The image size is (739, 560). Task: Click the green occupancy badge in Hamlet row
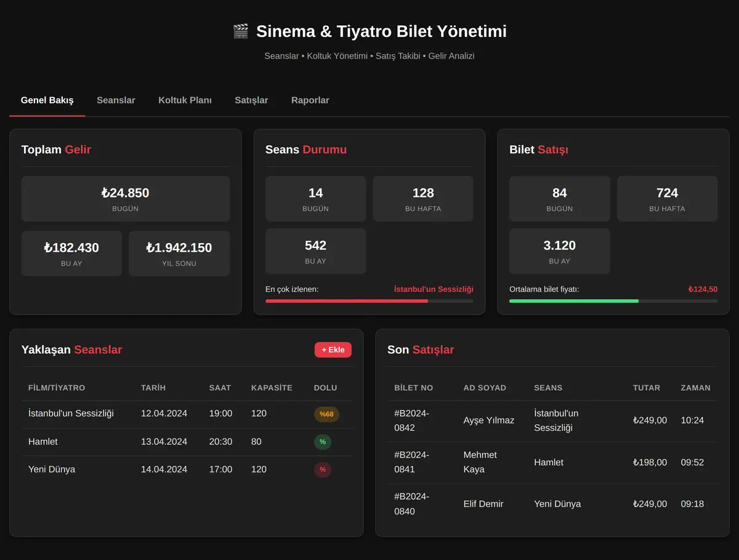[x=323, y=442]
